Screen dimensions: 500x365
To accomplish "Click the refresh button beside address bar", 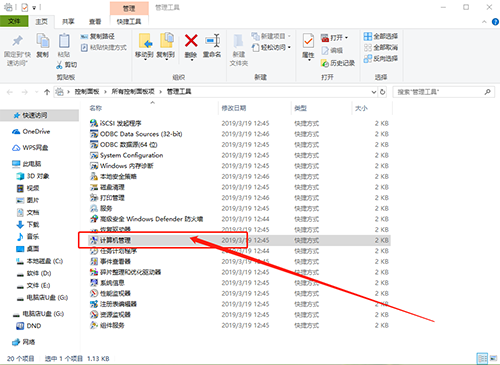I will point(383,92).
